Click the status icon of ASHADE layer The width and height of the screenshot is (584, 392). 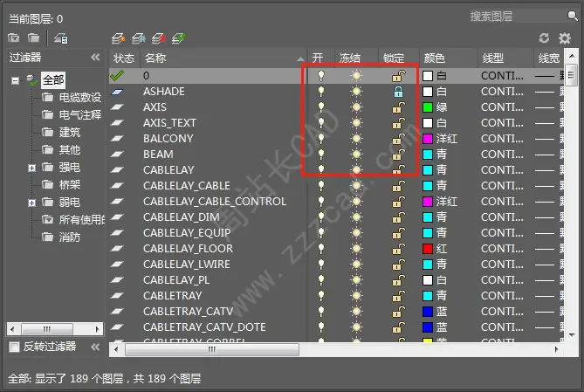117,92
